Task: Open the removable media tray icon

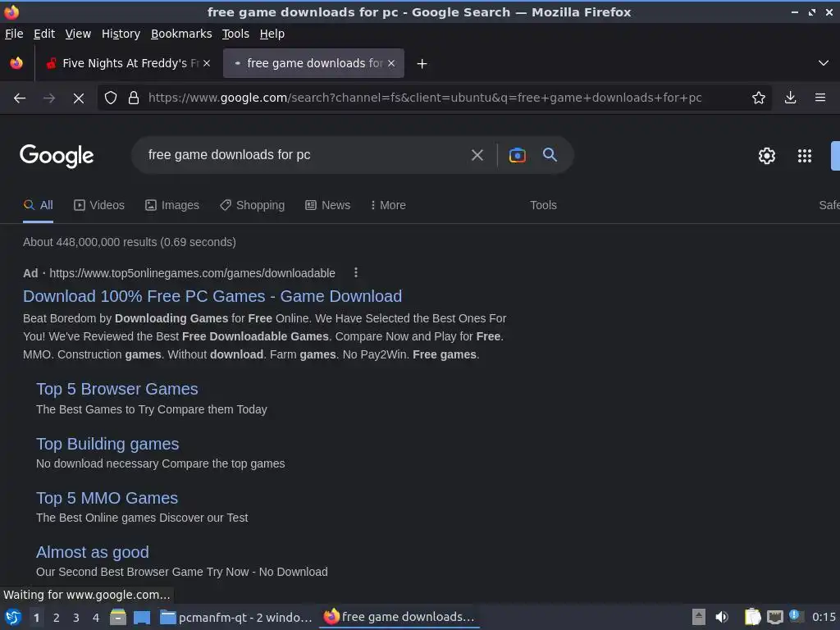Action: coord(699,617)
